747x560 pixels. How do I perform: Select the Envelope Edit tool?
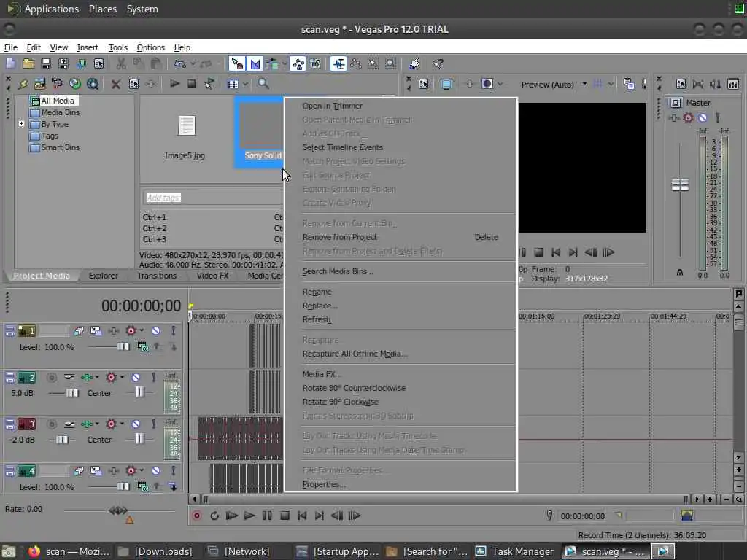(x=356, y=63)
